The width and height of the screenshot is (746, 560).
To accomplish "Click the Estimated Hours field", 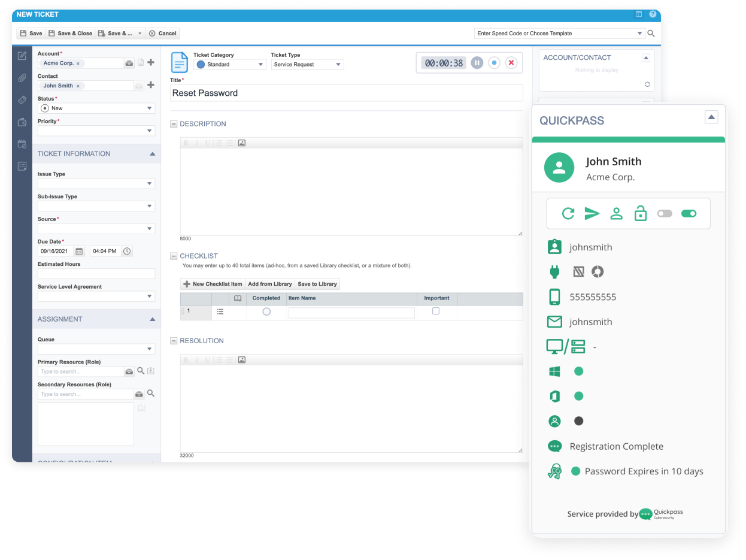I will (x=96, y=274).
